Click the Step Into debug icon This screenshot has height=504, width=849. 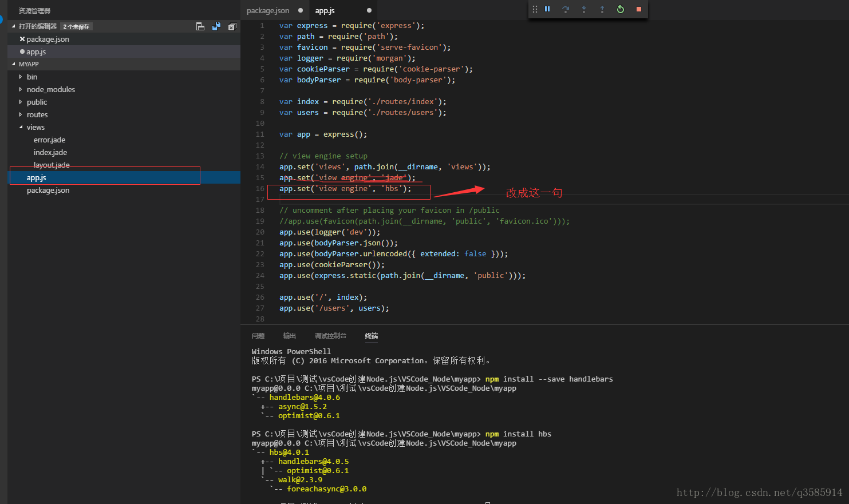click(x=584, y=9)
